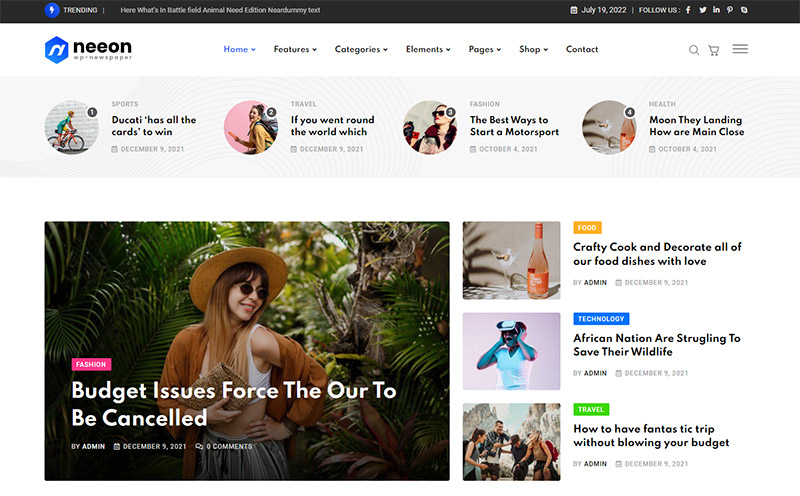
Task: Click the blue Technology category tag
Action: [601, 319]
